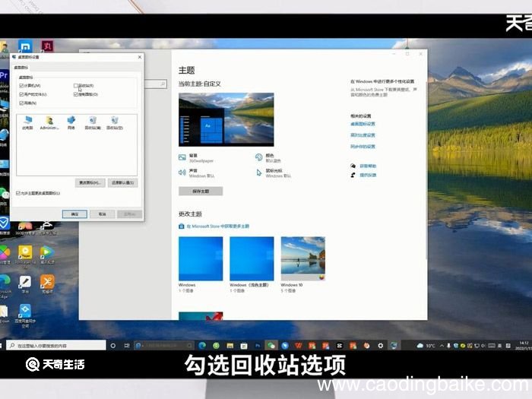Open the 背景 background setting icon
This screenshot has width=532, height=399.
tap(182, 157)
